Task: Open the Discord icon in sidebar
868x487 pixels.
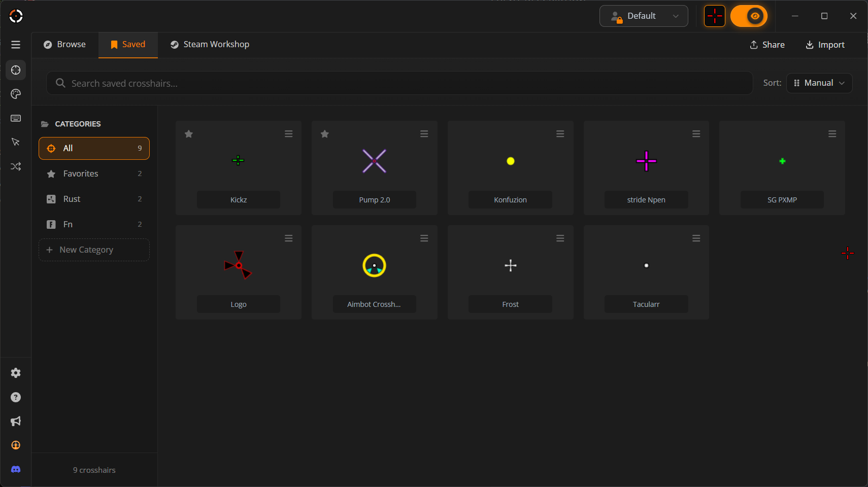Action: point(16,469)
